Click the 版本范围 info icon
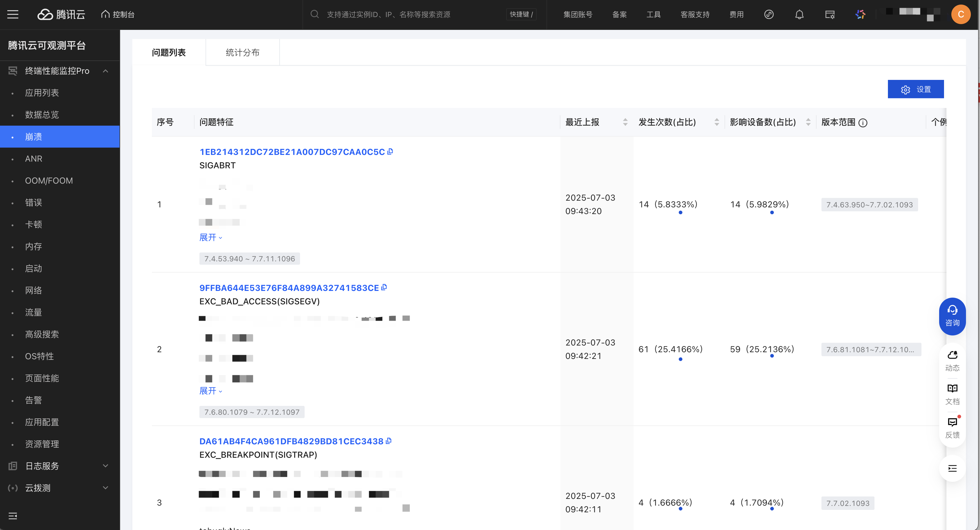The image size is (980, 530). coord(863,123)
